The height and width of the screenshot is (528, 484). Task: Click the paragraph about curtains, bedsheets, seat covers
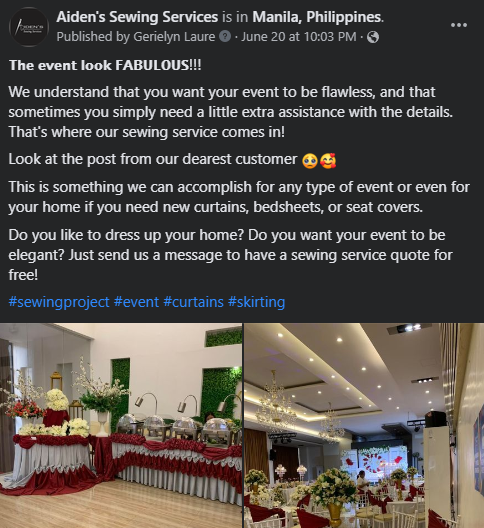(239, 197)
